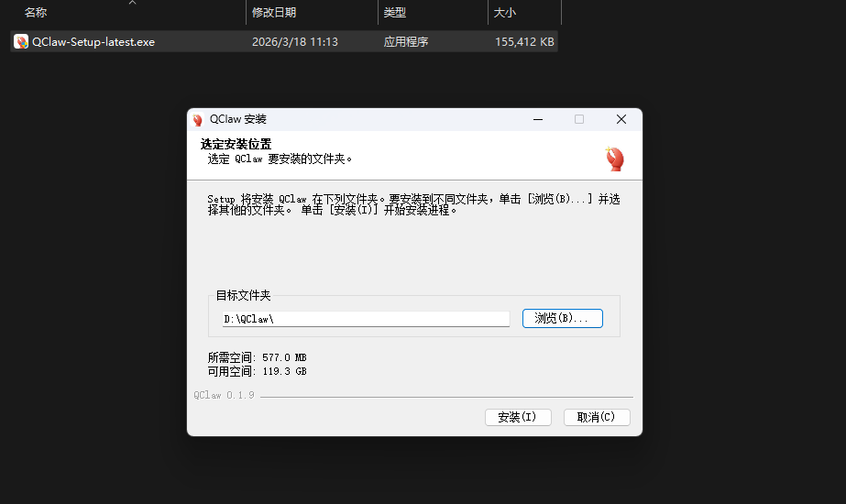Click the QClaw 安装 window title text
846x504 pixels.
tap(238, 119)
